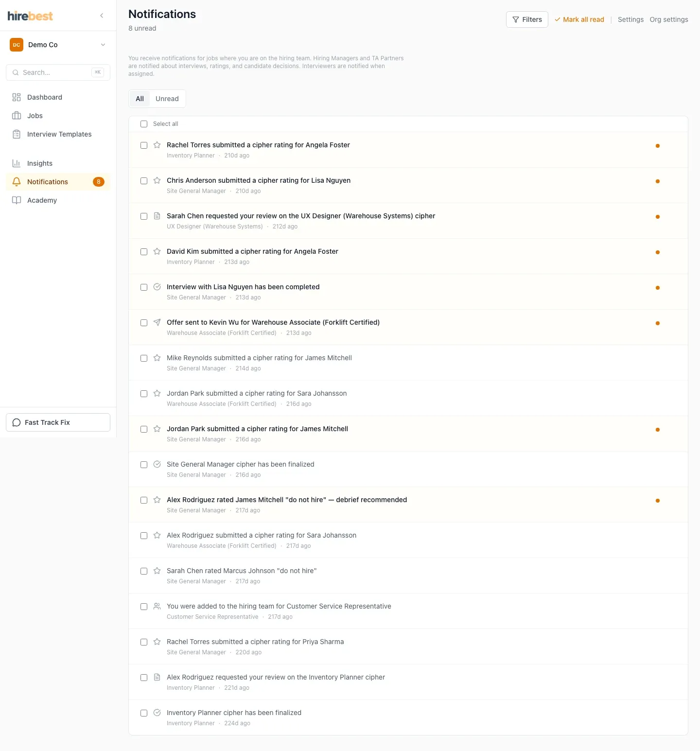700x751 pixels.
Task: Focus the Search input field
Action: tap(58, 72)
